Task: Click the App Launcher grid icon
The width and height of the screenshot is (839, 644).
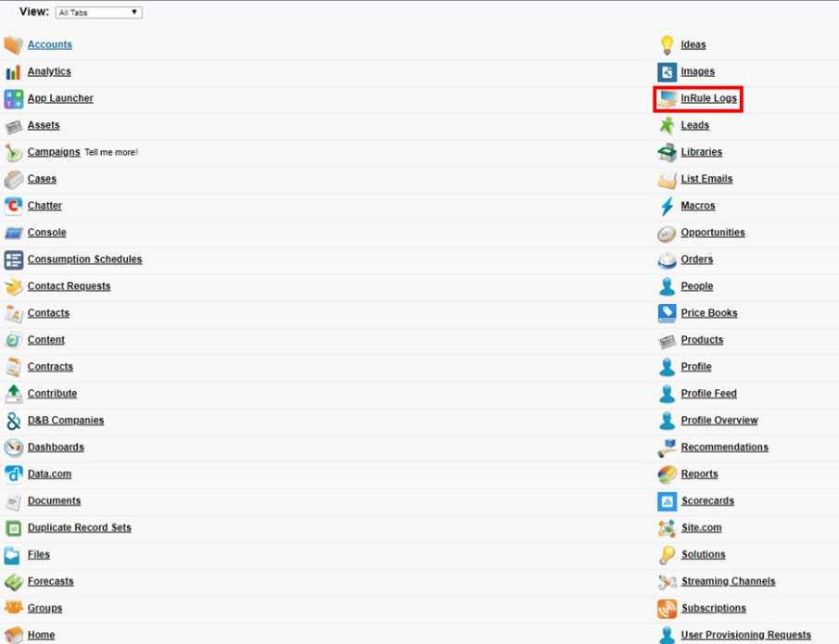Action: pos(13,99)
